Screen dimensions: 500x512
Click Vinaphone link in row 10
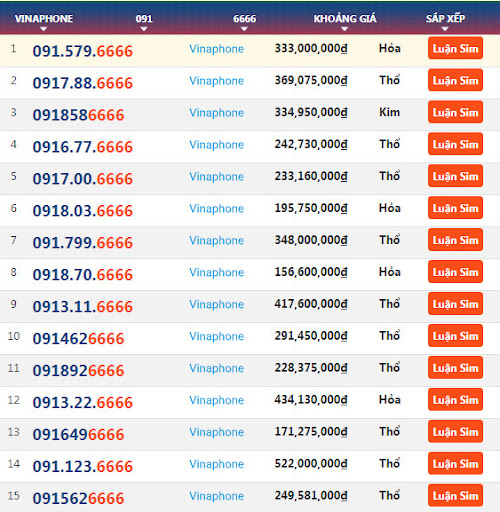pos(217,336)
